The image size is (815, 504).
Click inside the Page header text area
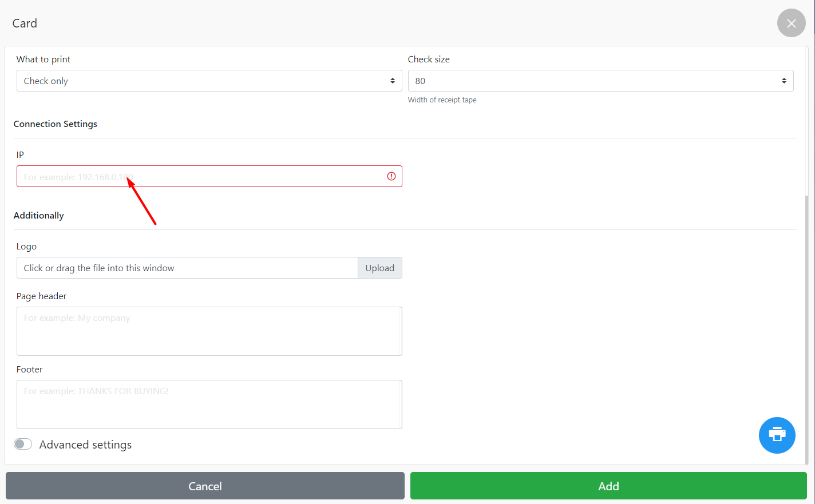pos(209,331)
